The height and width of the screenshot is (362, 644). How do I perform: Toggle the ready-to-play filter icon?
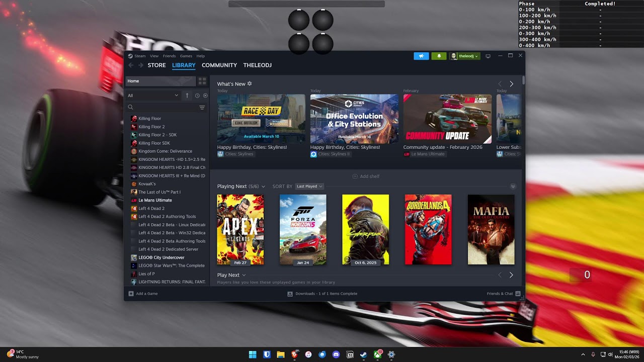click(x=205, y=96)
